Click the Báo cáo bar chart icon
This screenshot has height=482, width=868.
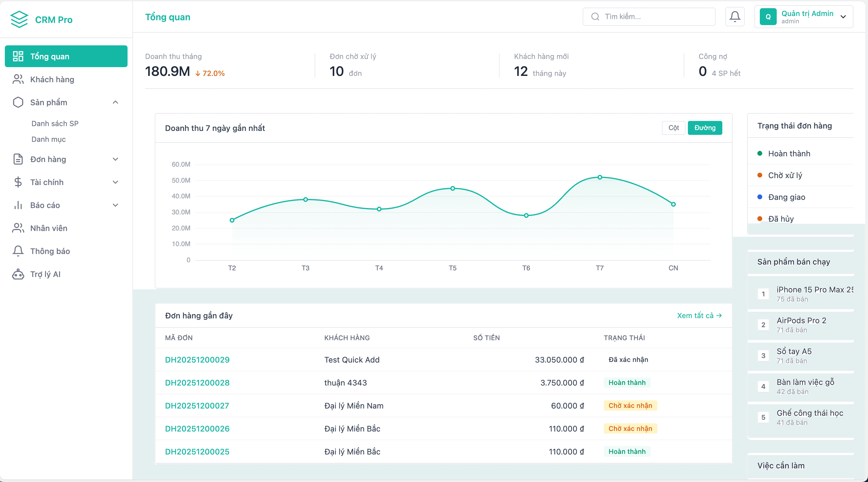(18, 205)
